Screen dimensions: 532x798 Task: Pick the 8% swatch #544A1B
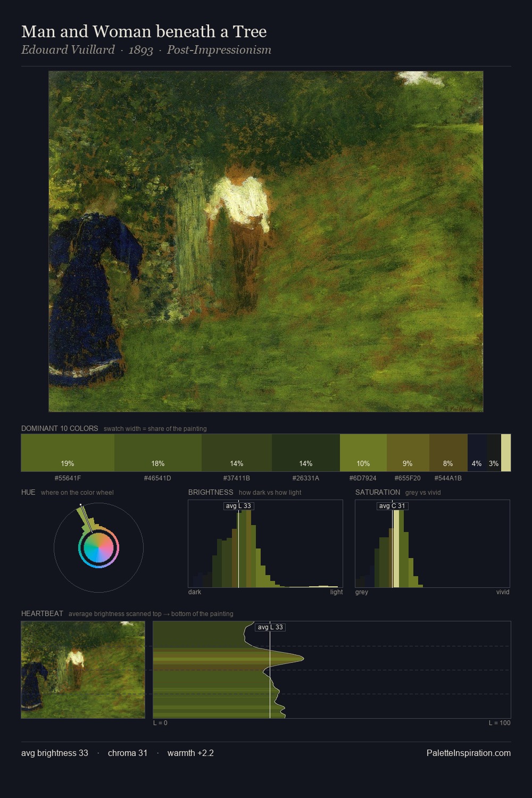448,453
